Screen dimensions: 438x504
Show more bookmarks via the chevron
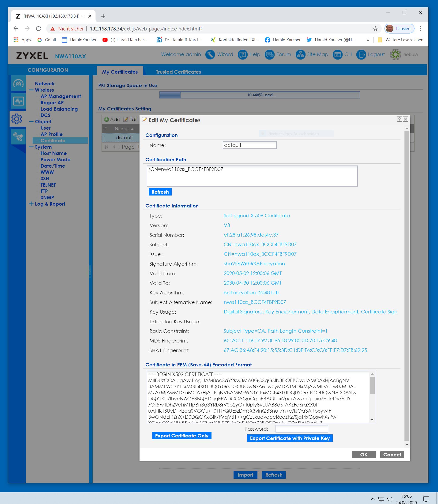[x=368, y=40]
